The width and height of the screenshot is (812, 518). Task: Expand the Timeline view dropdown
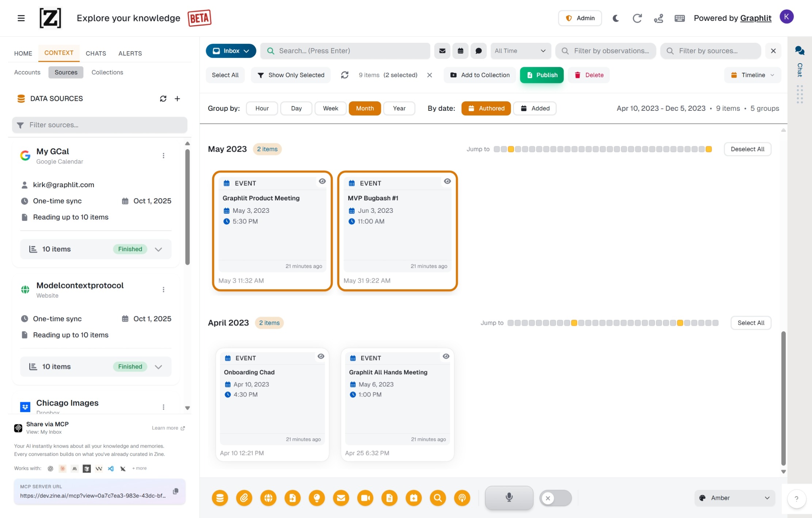752,75
